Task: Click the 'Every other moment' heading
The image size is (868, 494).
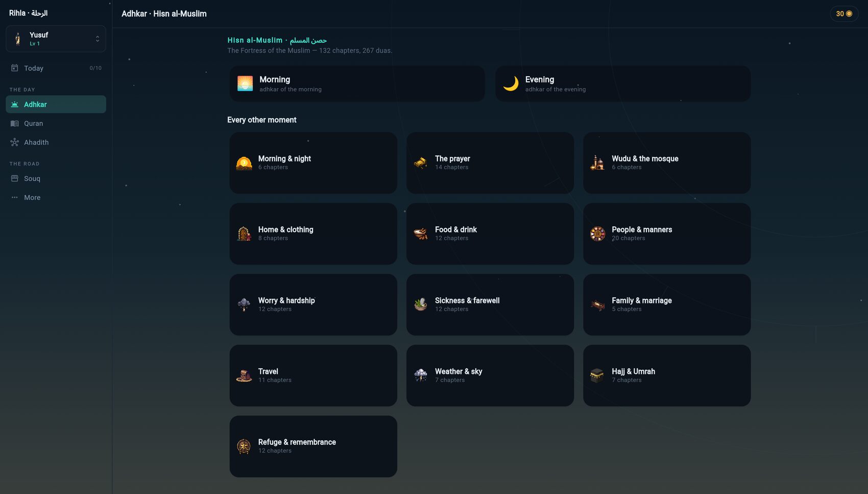Action: point(262,120)
